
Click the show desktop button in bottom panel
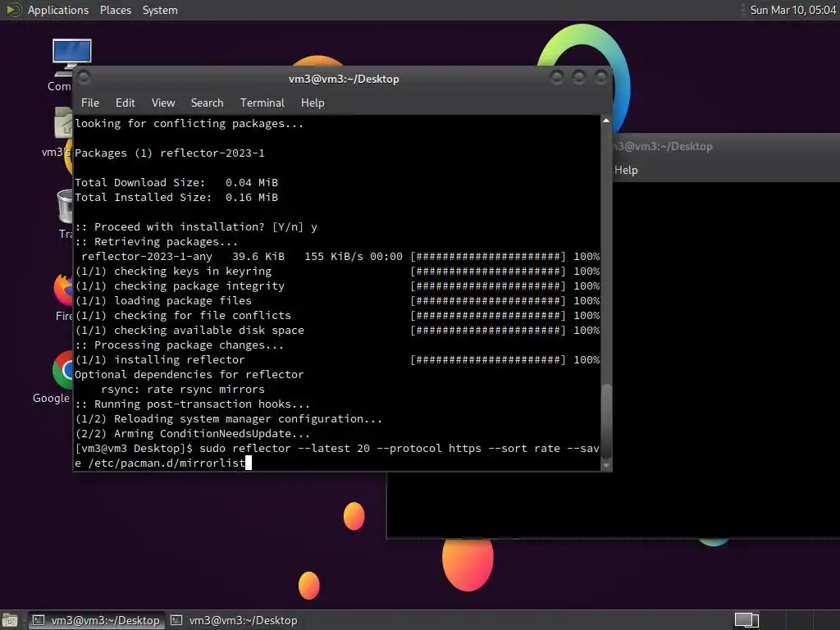point(10,620)
